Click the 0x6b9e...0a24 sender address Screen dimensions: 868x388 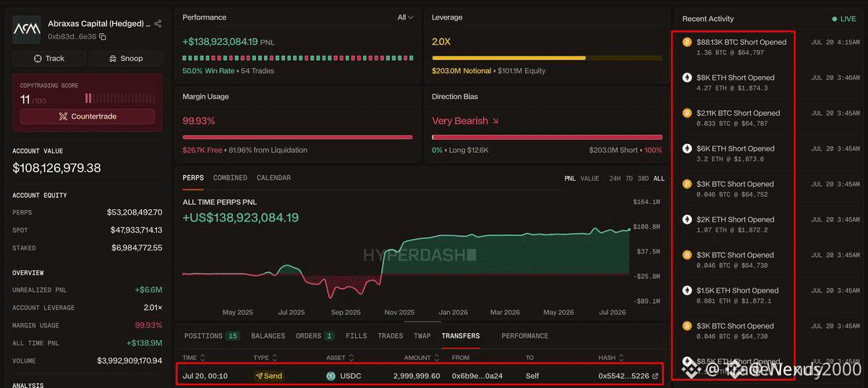click(x=477, y=376)
